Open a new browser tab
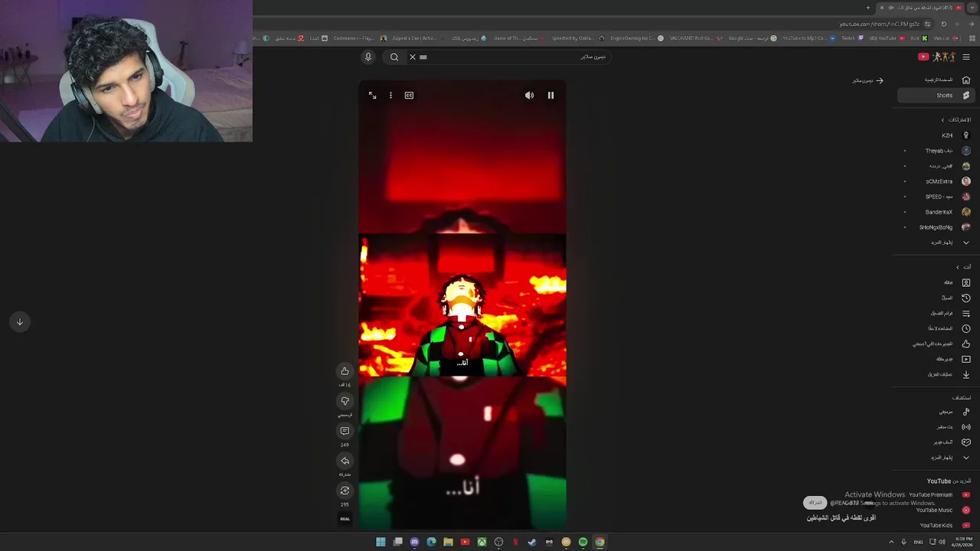The width and height of the screenshot is (980, 551). click(x=868, y=8)
